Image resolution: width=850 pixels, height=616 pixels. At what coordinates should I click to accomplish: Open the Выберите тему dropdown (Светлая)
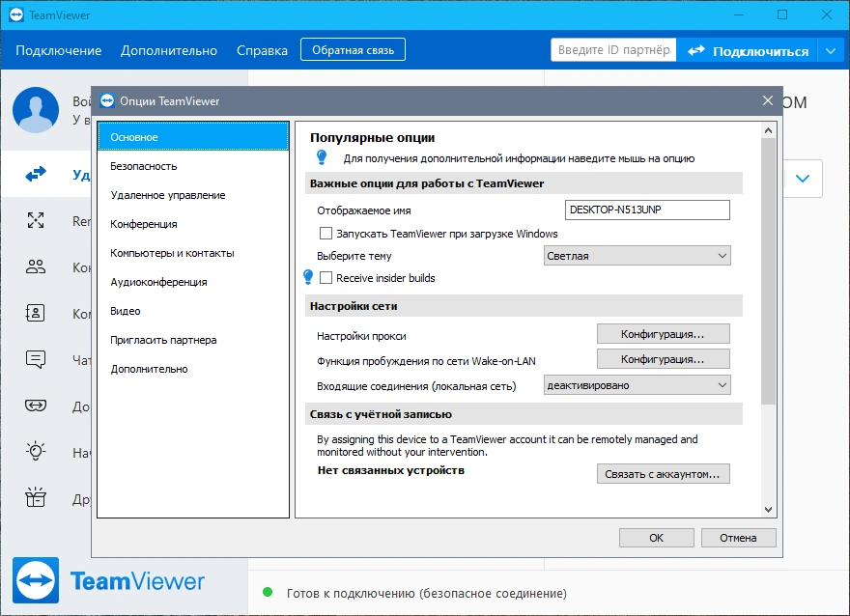coord(637,256)
